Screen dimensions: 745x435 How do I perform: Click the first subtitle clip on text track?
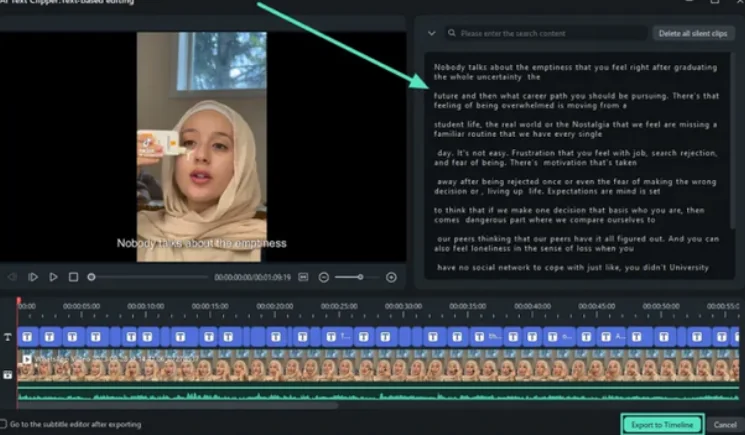27,338
